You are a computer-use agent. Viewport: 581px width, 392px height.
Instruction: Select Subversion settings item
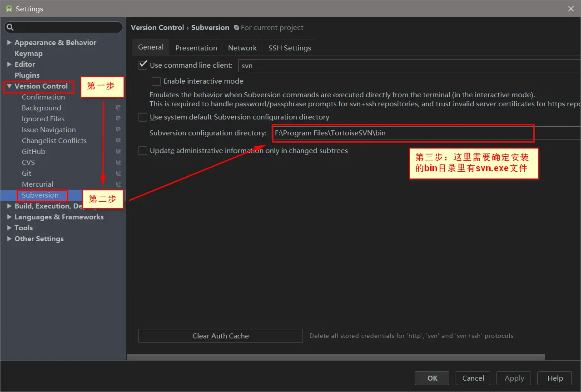point(40,195)
